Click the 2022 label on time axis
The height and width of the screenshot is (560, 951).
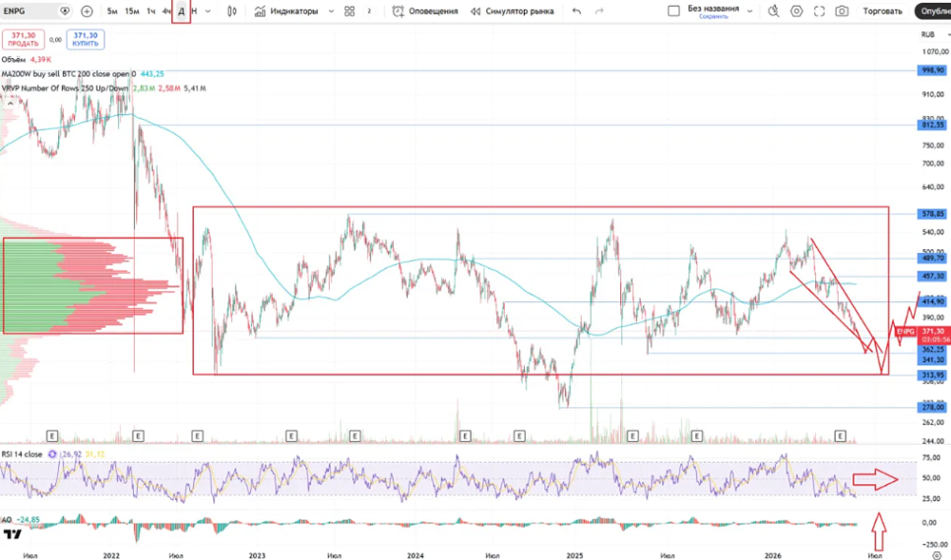click(111, 555)
